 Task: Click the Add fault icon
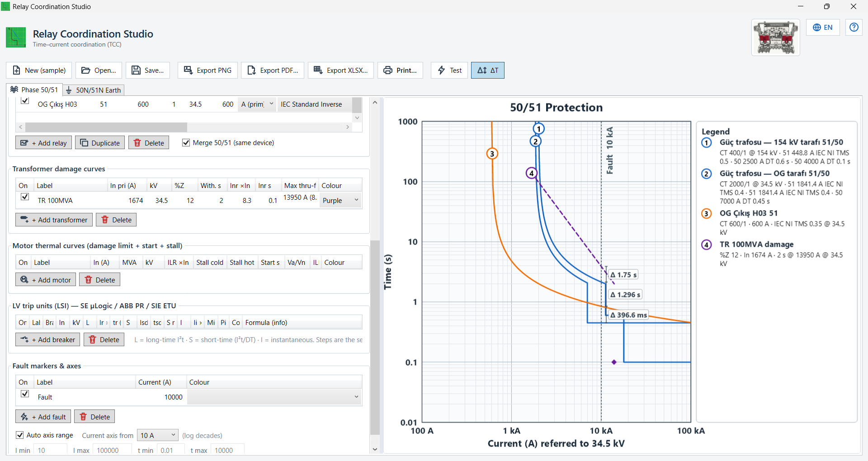pyautogui.click(x=24, y=417)
